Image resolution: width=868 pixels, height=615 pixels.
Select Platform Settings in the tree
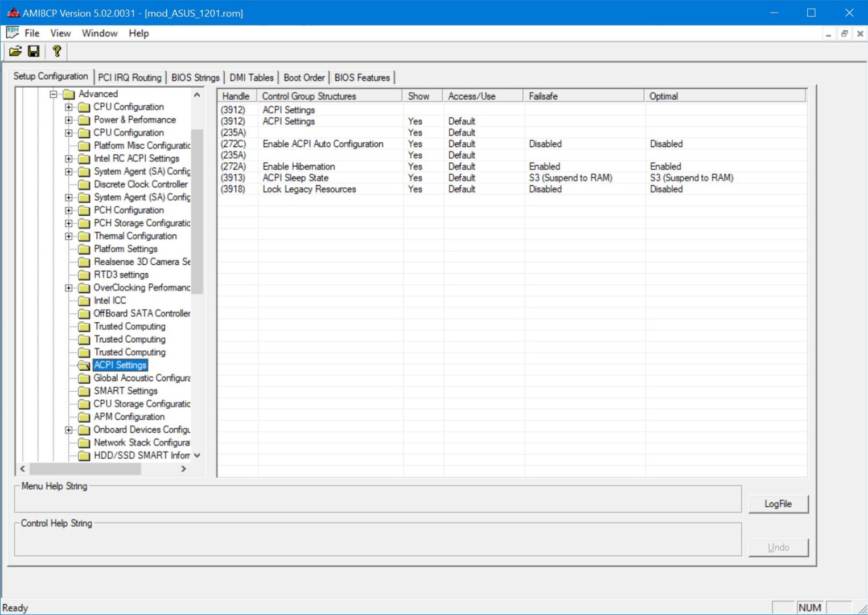(126, 249)
